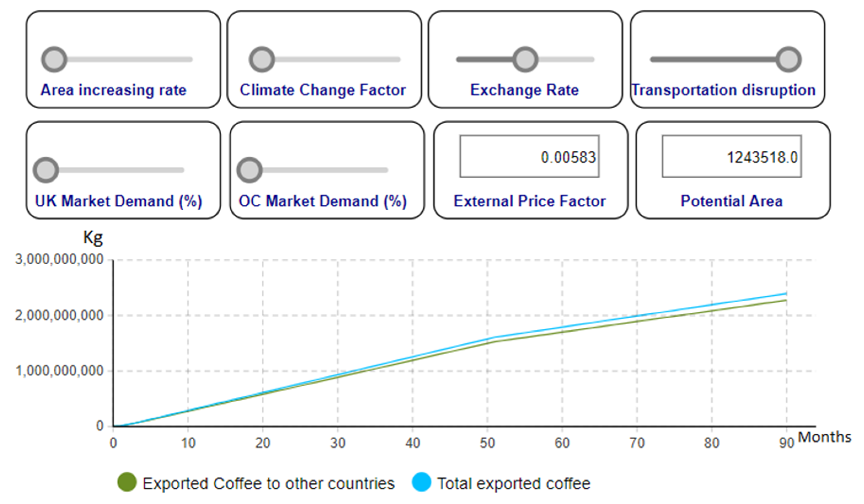Click the UK Market Demand (%) label
864x504 pixels.
pyautogui.click(x=118, y=201)
